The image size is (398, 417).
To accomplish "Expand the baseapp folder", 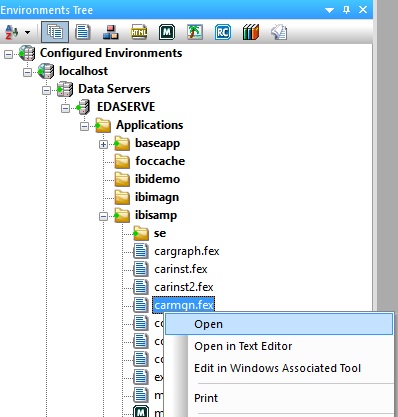I will tap(103, 144).
